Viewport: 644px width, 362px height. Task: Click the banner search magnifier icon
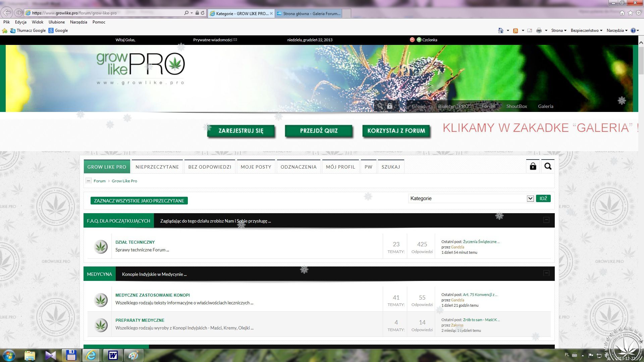coord(380,106)
